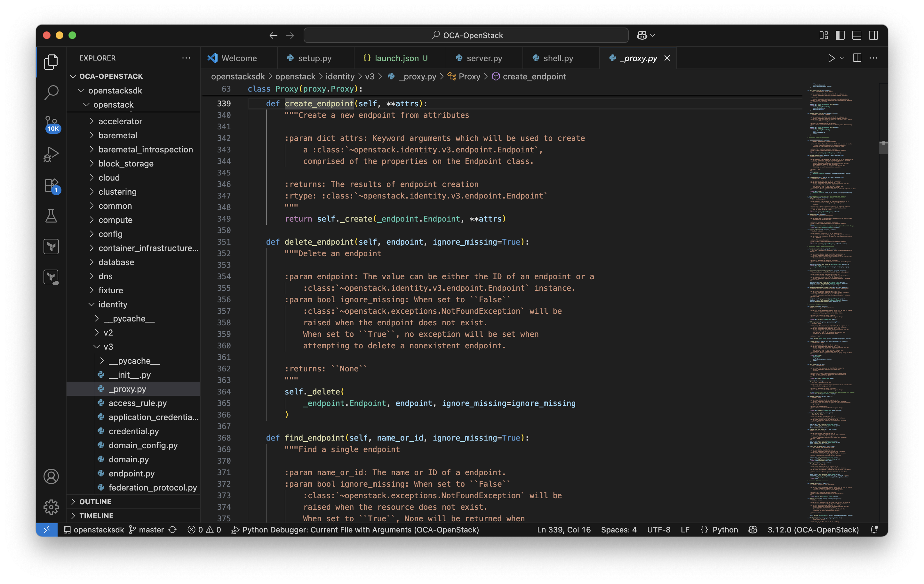Open the Accounts icon
The width and height of the screenshot is (924, 584).
click(x=51, y=476)
